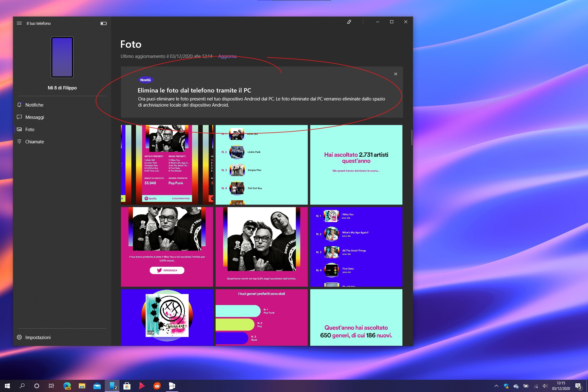Open the photo about top 0,5% listeners
Screen dimensions: 588x392
click(x=262, y=247)
